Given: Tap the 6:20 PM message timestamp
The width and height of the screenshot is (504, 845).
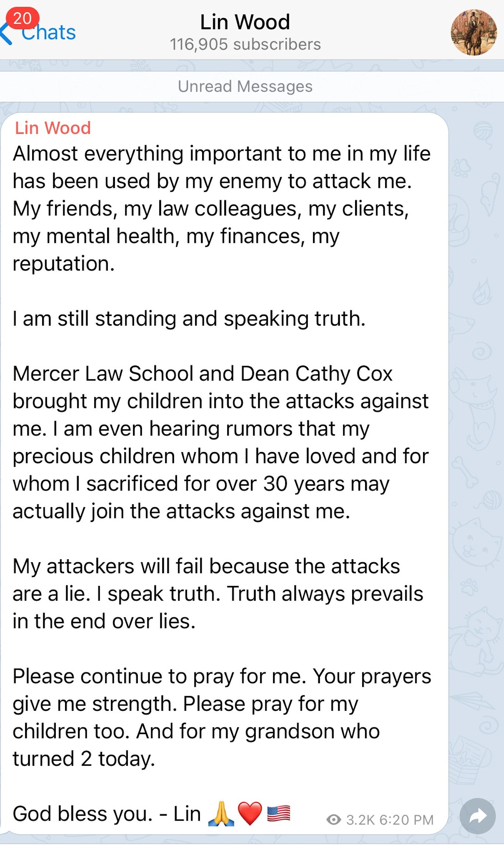Looking at the screenshot, I should (406, 820).
